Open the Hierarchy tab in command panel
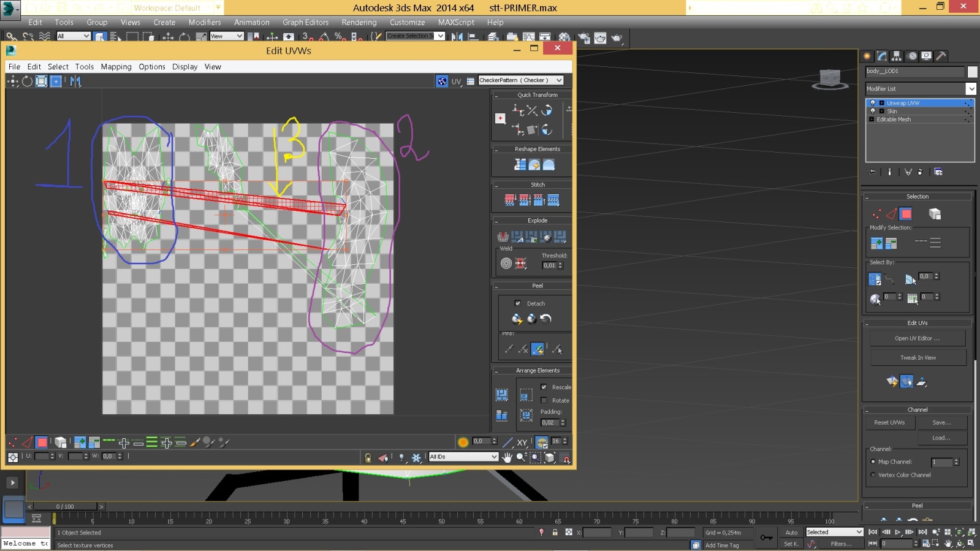 click(x=897, y=56)
